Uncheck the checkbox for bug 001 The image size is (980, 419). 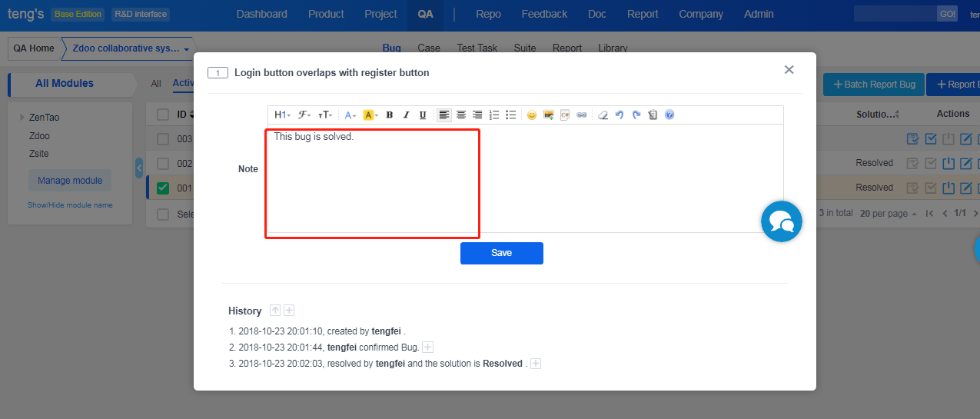163,188
